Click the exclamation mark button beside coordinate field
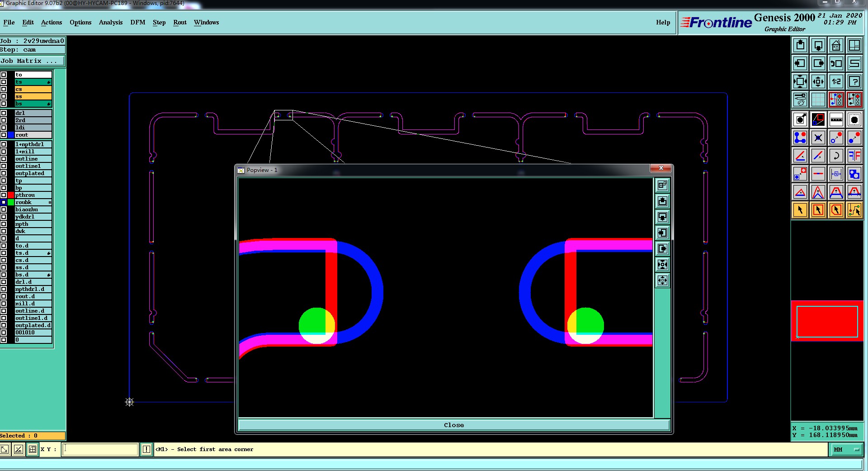The image size is (868, 471). [146, 449]
